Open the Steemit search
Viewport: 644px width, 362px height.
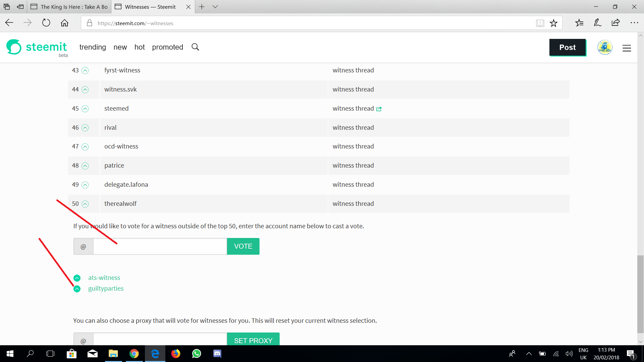[195, 47]
